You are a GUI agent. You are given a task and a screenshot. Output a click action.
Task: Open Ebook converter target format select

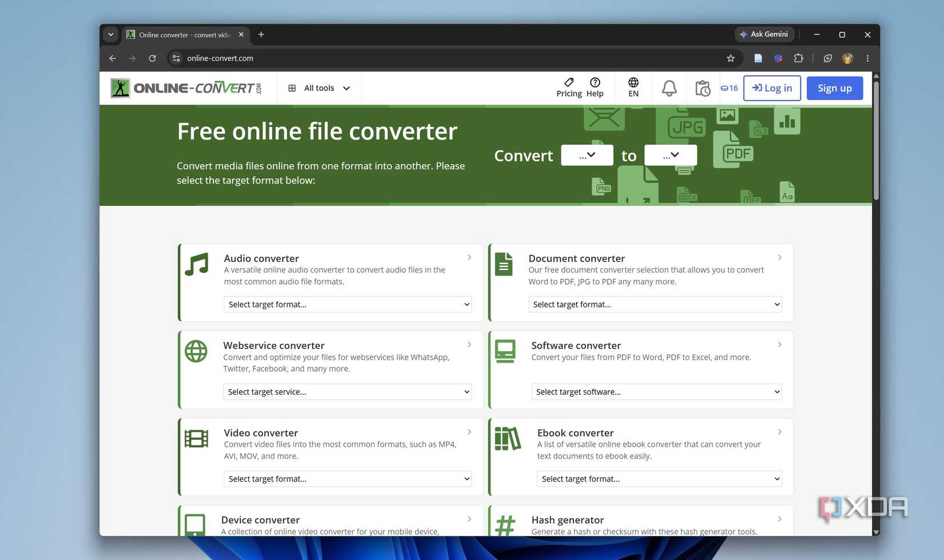coord(660,479)
